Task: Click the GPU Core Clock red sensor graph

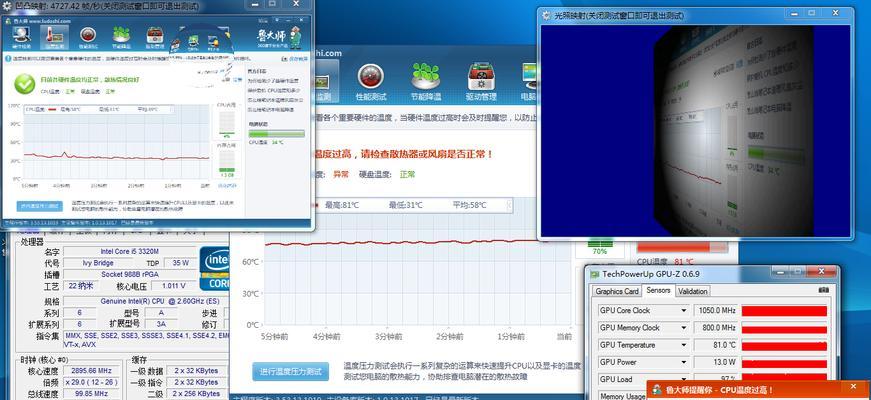Action: point(784,311)
